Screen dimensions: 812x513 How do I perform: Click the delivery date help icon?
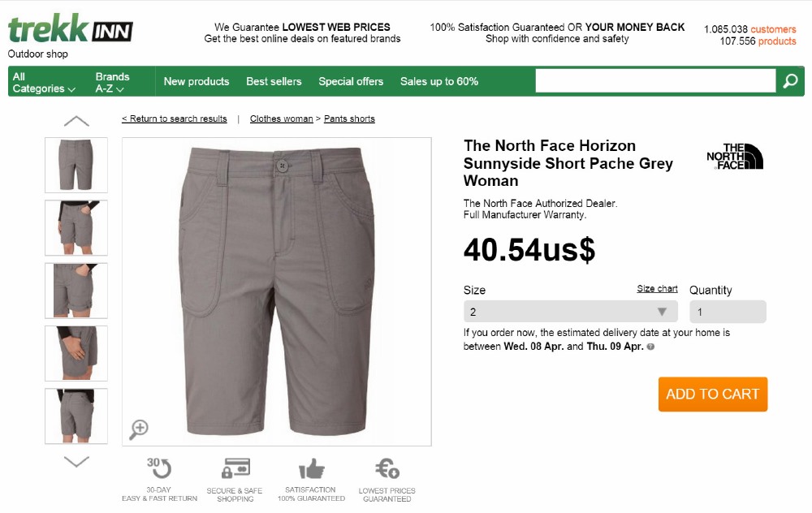(x=650, y=347)
